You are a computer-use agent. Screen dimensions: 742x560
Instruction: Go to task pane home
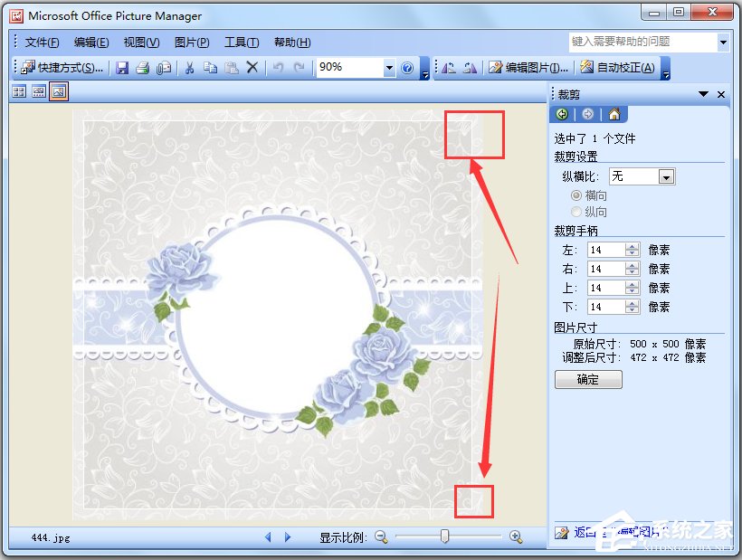coord(614,114)
